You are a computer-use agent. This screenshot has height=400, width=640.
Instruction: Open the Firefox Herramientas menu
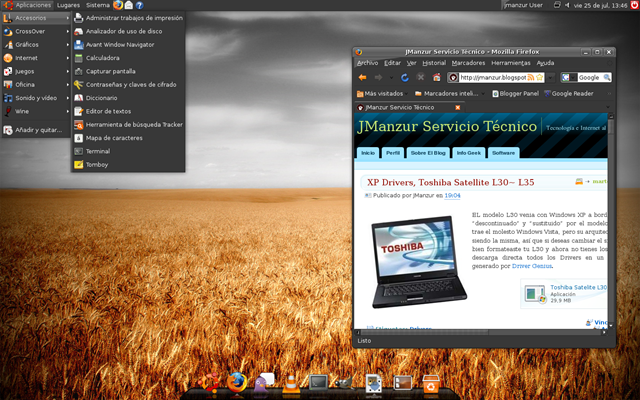coord(511,63)
